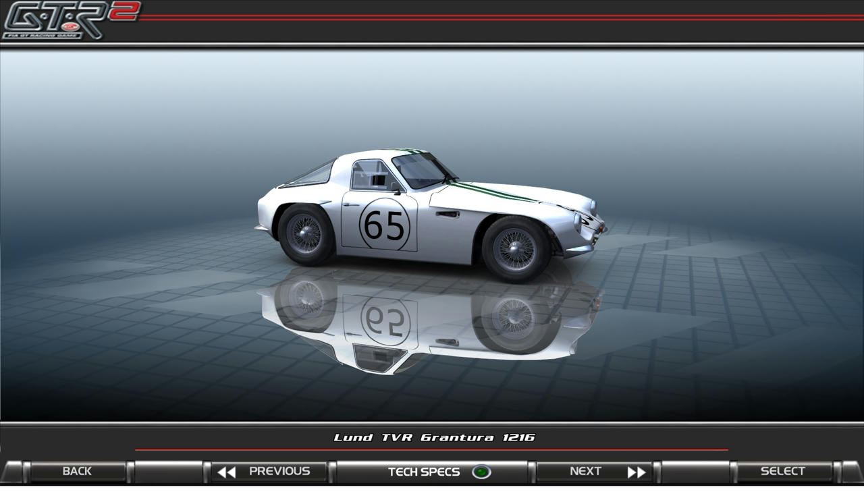Click the double right arrow icon
864x504 pixels.
[x=637, y=472]
